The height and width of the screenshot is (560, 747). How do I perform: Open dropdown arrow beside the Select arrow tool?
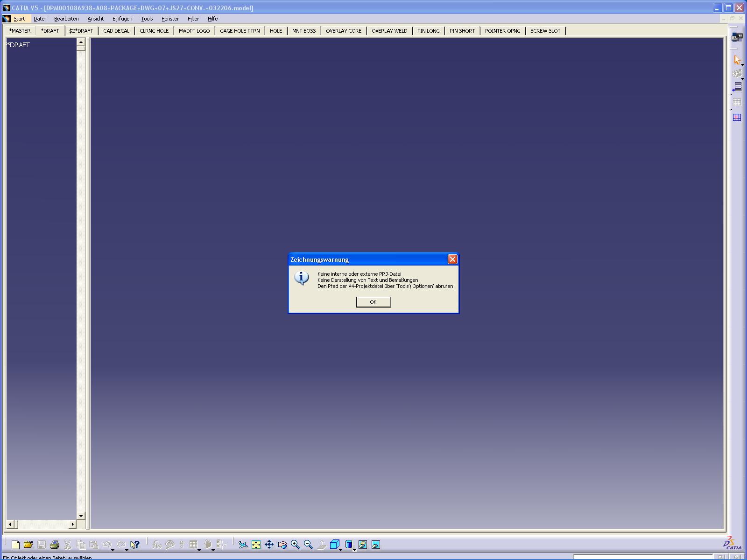click(x=742, y=65)
